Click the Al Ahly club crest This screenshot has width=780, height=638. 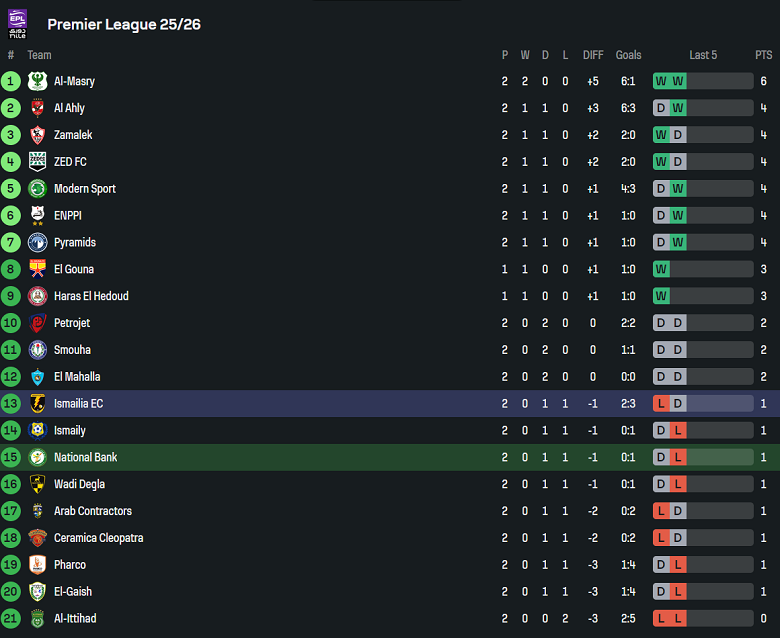(x=38, y=108)
